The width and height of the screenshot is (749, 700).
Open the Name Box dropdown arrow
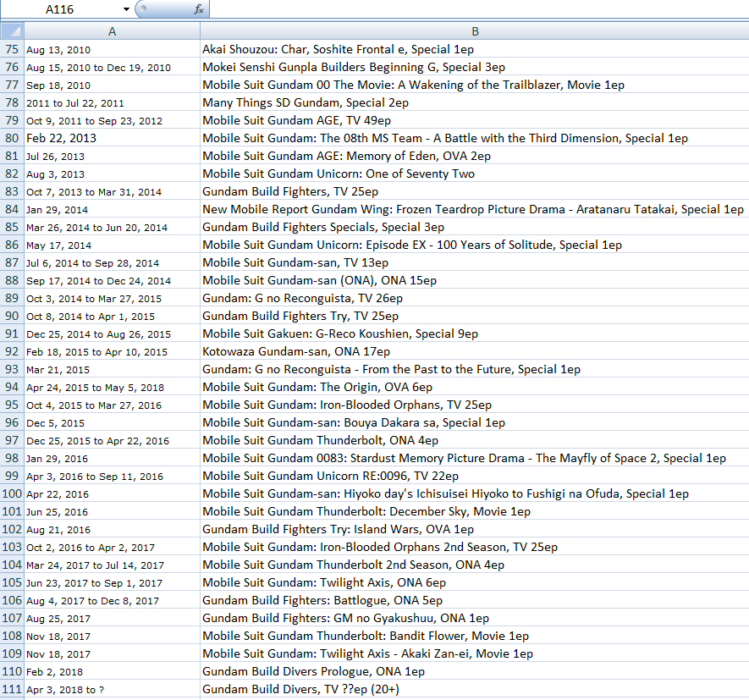click(x=126, y=9)
